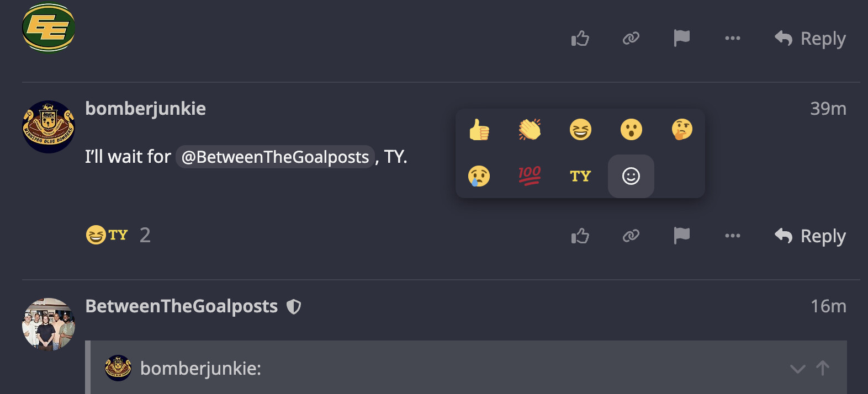Reply to bomberjunkie's post
This screenshot has width=868, height=394.
[810, 236]
